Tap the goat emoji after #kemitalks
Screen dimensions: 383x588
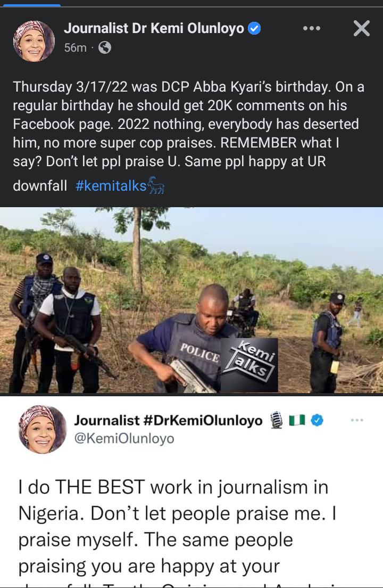coord(156,185)
